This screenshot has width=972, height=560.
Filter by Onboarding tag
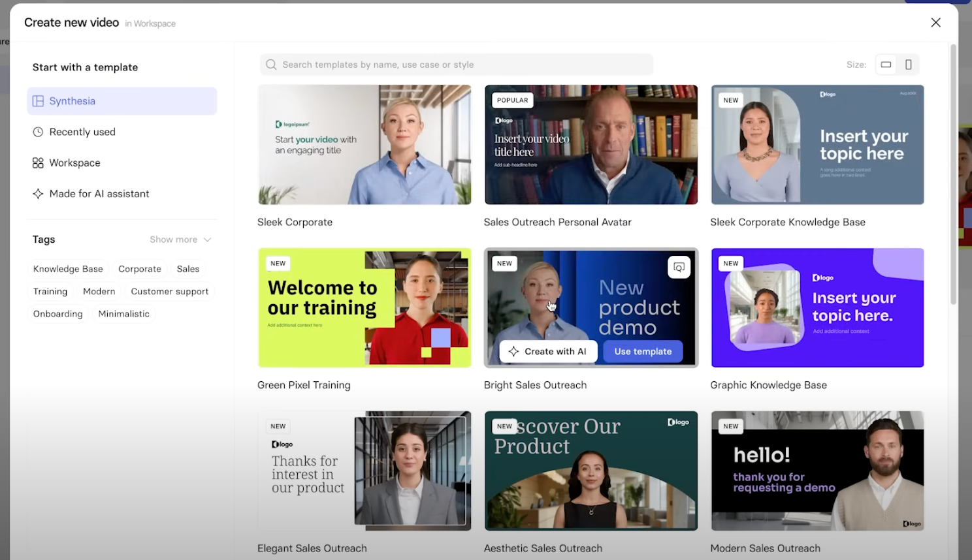[x=58, y=314]
